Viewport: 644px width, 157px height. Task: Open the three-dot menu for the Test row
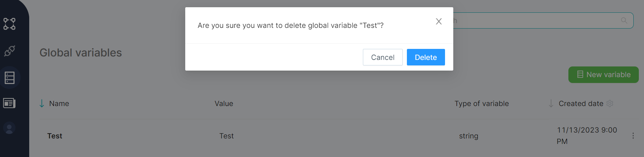[633, 136]
